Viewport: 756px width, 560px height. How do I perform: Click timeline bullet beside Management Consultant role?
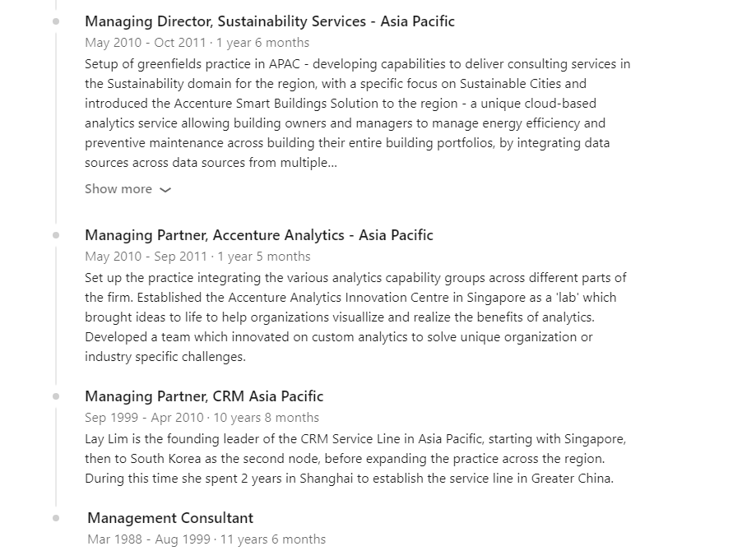(x=56, y=518)
